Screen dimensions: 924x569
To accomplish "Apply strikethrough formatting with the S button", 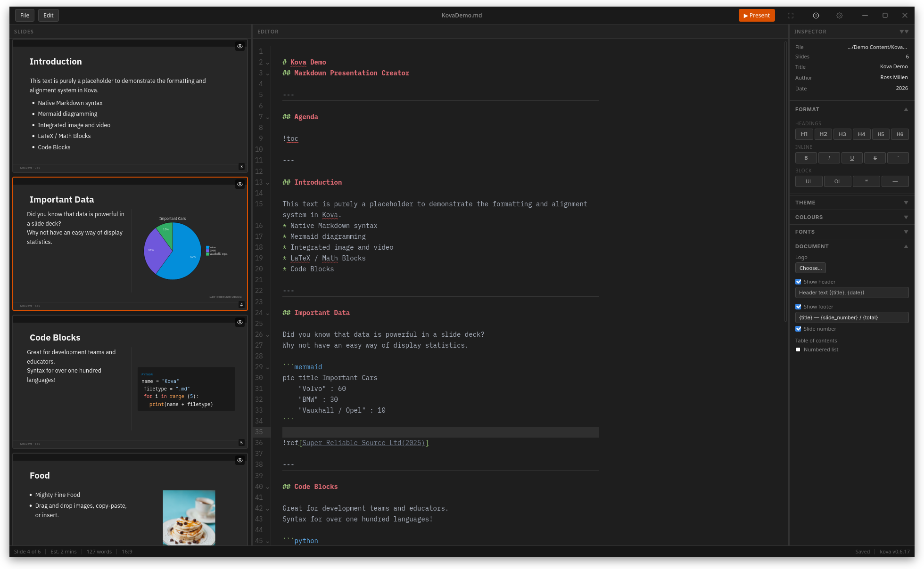I will click(875, 158).
